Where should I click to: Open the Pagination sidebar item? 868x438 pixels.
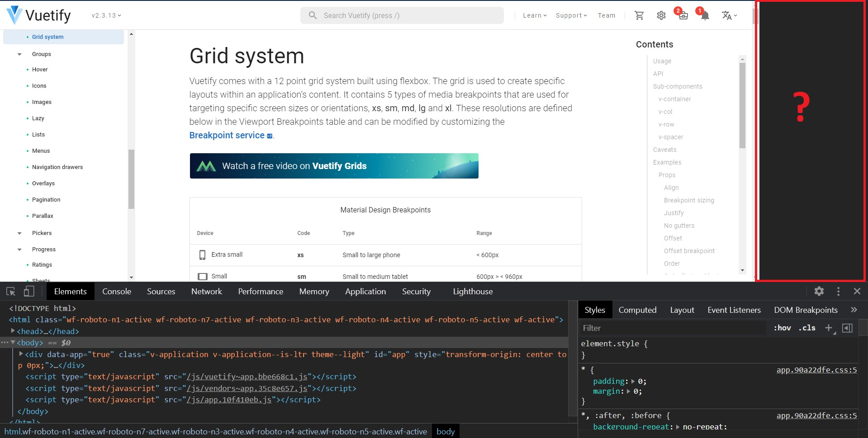[46, 200]
